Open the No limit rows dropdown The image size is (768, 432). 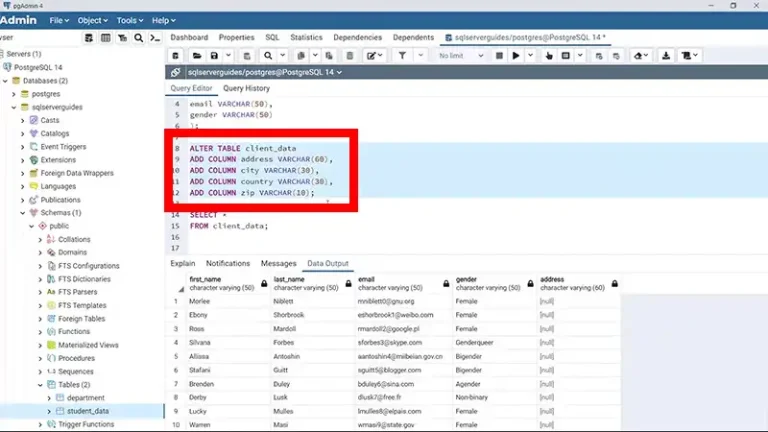pos(461,56)
